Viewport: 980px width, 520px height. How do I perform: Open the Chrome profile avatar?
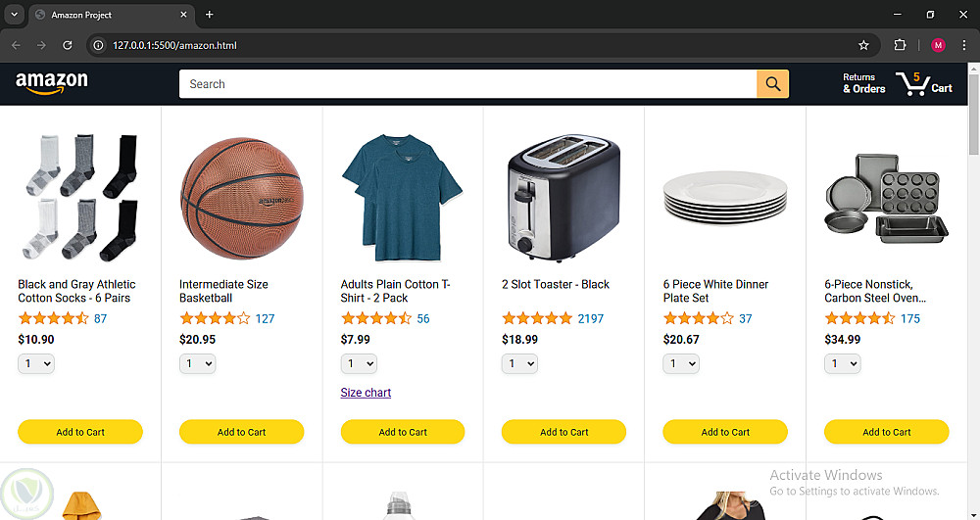(x=938, y=45)
